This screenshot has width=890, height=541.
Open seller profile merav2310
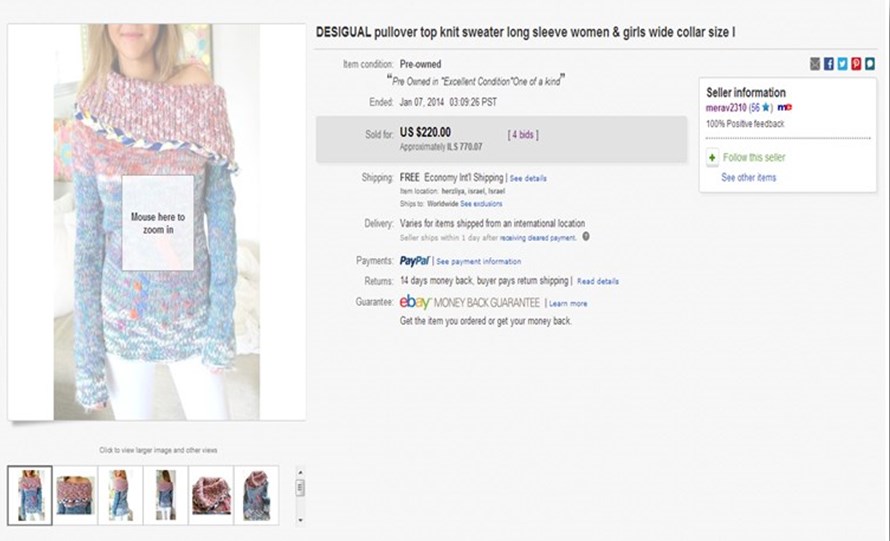pyautogui.click(x=726, y=107)
